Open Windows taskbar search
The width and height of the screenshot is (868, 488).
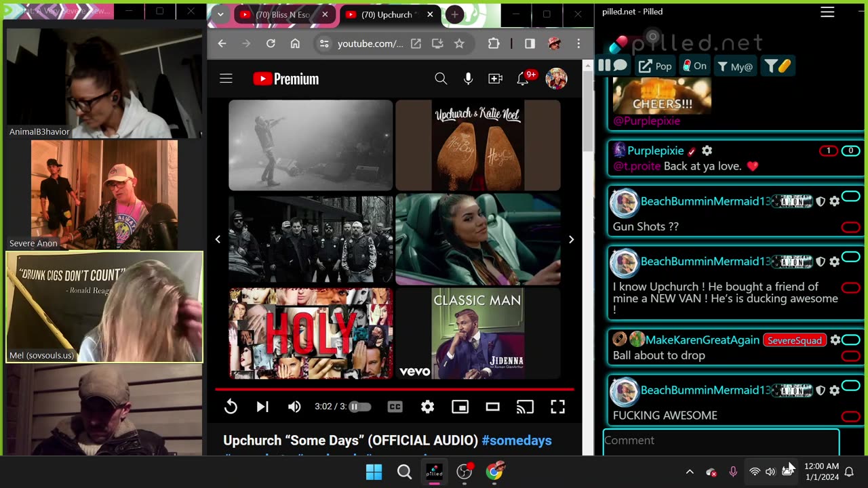[404, 472]
